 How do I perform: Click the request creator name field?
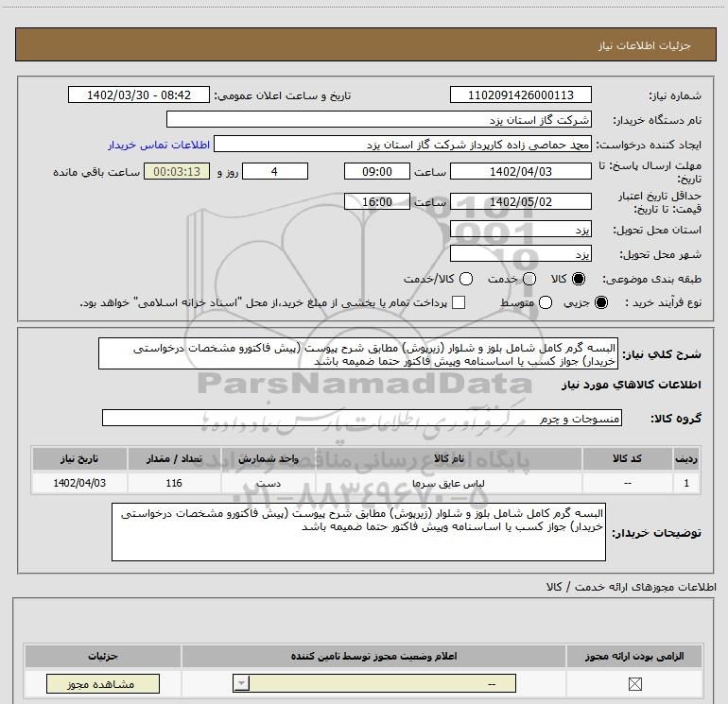[402, 145]
